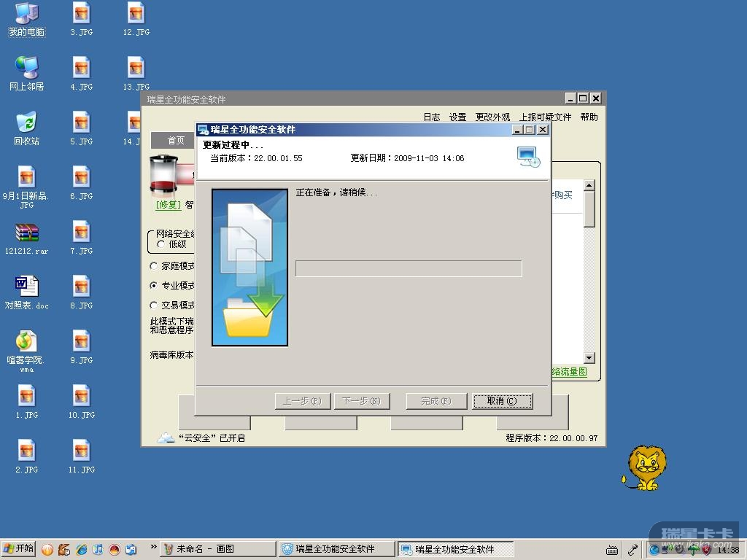Select the 10.JPG desktop file
This screenshot has width=747, height=560.
tap(82, 402)
